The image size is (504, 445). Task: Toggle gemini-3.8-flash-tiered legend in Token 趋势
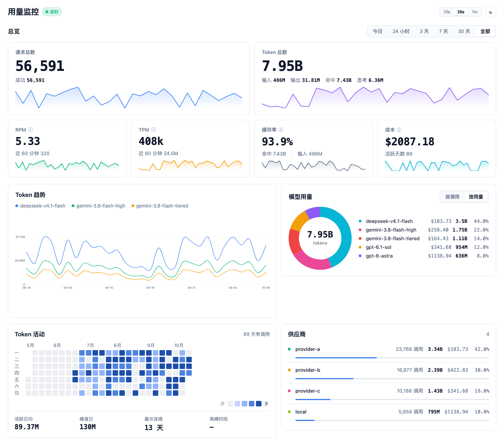159,206
